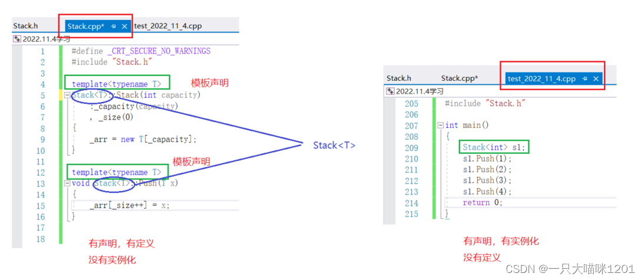Close the active Stack.cpp* tab
644x280 pixels.
[125, 27]
